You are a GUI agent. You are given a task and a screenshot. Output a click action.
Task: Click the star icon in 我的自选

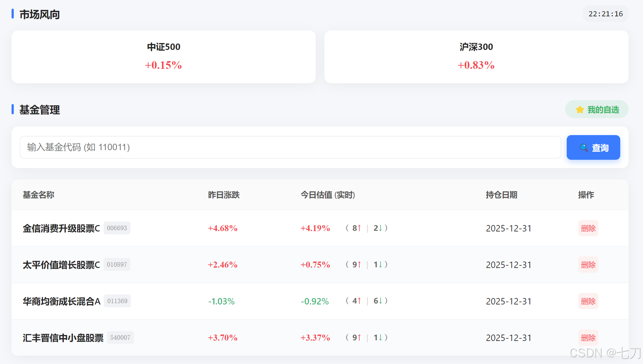(580, 110)
